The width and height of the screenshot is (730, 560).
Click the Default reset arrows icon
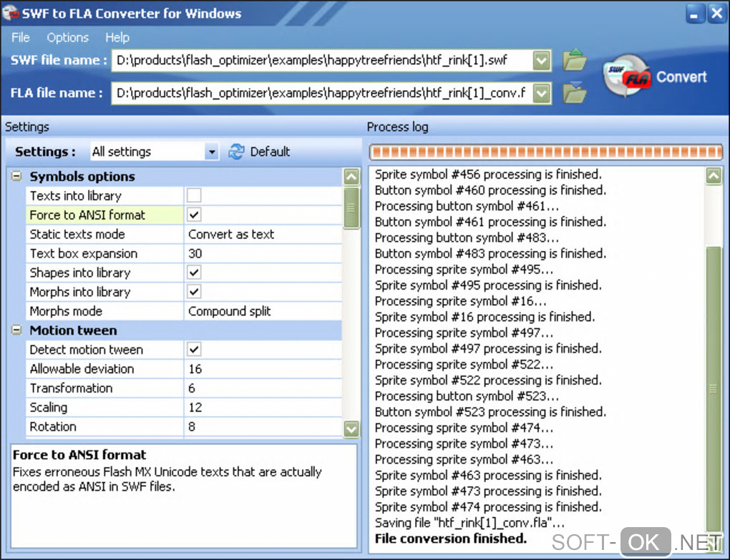(x=236, y=152)
